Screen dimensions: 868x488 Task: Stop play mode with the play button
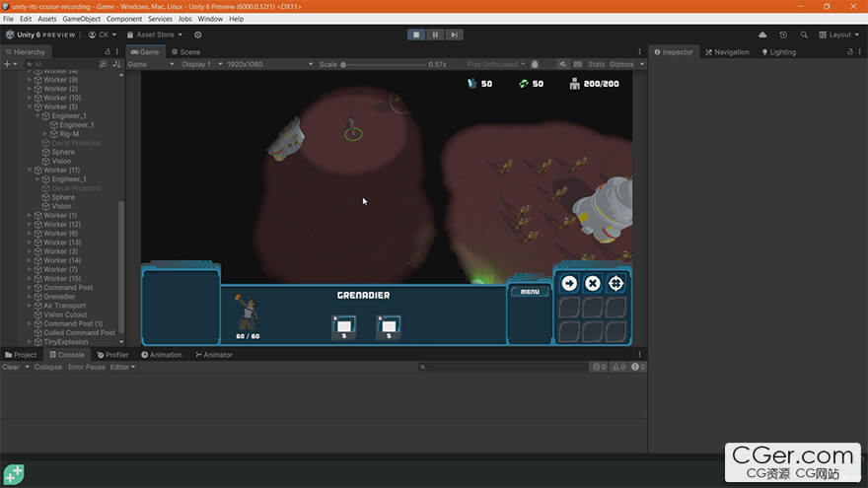tap(416, 35)
